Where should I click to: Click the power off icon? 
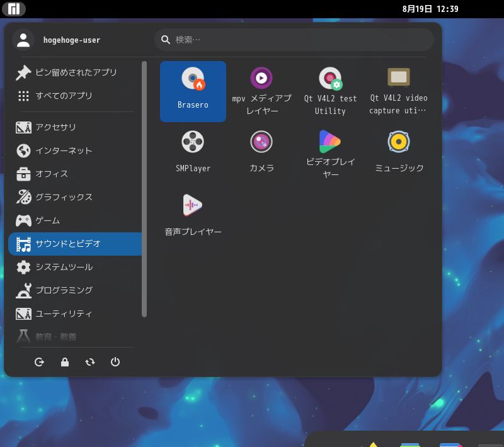115,362
